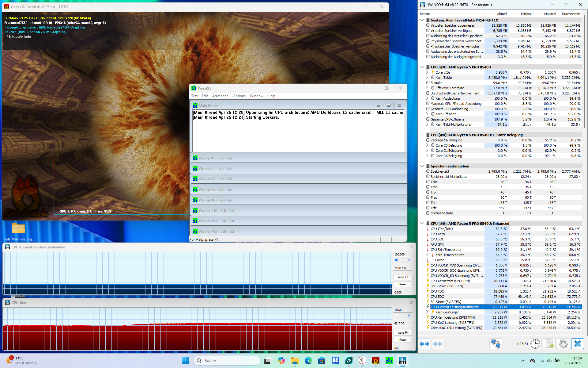Click the HWiNFO network monitoring icon
The height and width of the screenshot is (368, 588).
[495, 344]
